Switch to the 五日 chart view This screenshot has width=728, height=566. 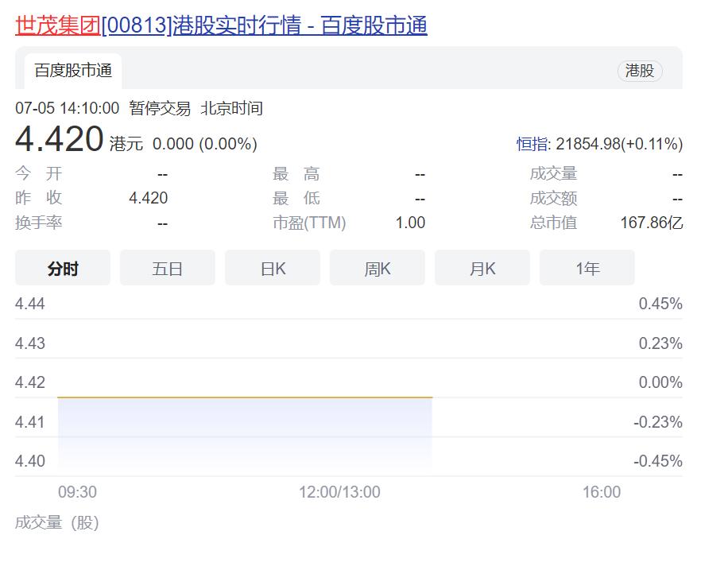[167, 268]
